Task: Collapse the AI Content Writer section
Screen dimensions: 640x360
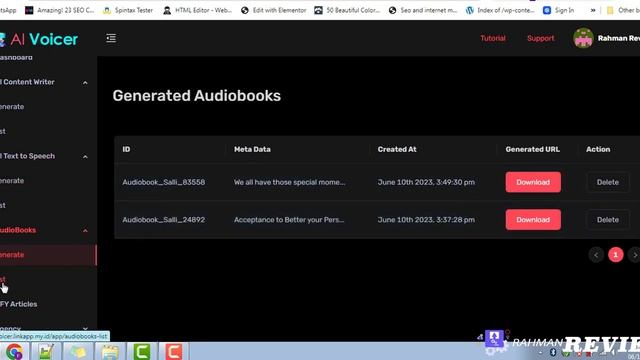Action: coord(85,82)
